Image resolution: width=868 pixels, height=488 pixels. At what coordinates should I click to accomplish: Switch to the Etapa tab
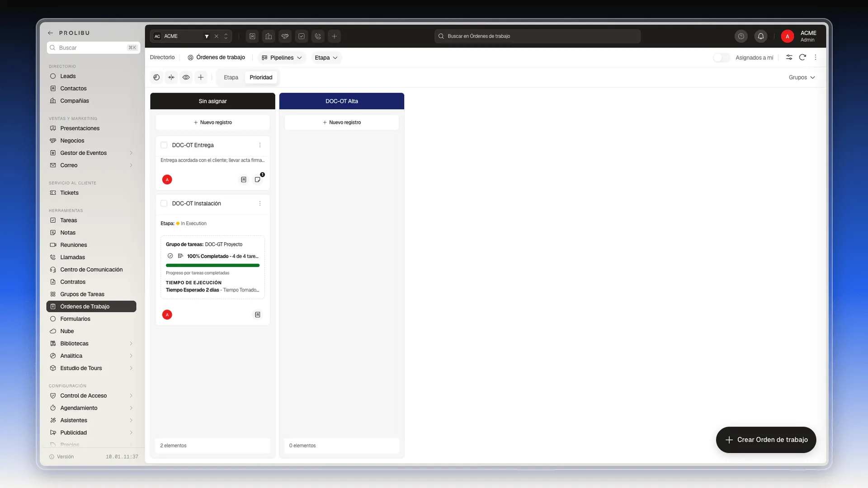tap(231, 77)
